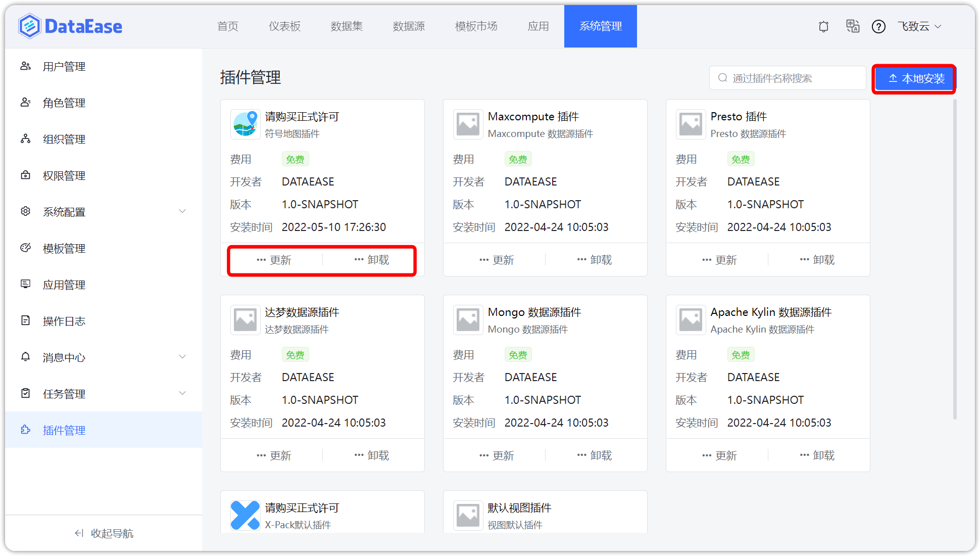Click the Maxcompute 插件 placeholder image
The height and width of the screenshot is (556, 980).
[468, 124]
